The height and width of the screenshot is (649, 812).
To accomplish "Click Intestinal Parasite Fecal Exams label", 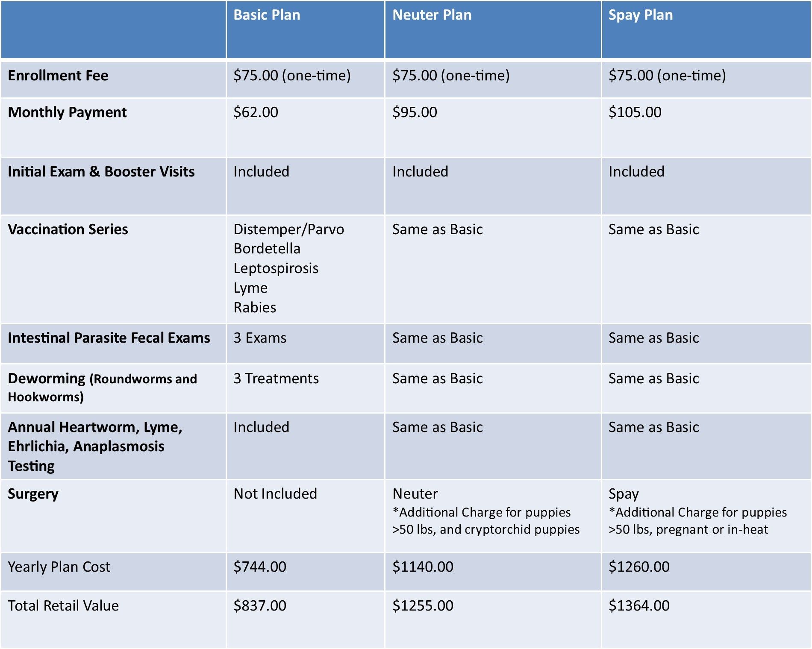I will click(109, 338).
